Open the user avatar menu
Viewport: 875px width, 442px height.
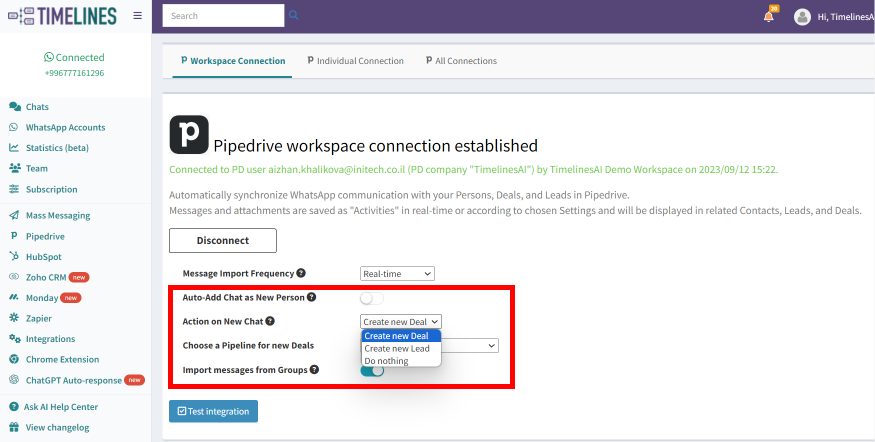802,17
